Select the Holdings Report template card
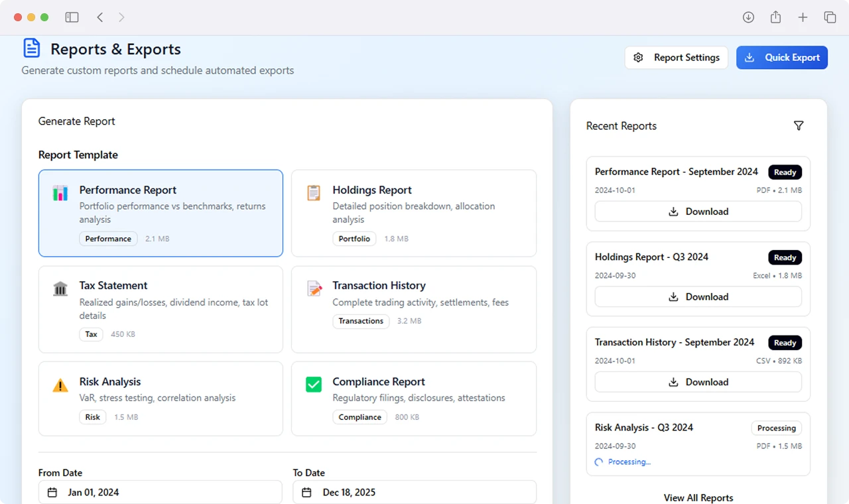This screenshot has height=504, width=849. point(414,213)
